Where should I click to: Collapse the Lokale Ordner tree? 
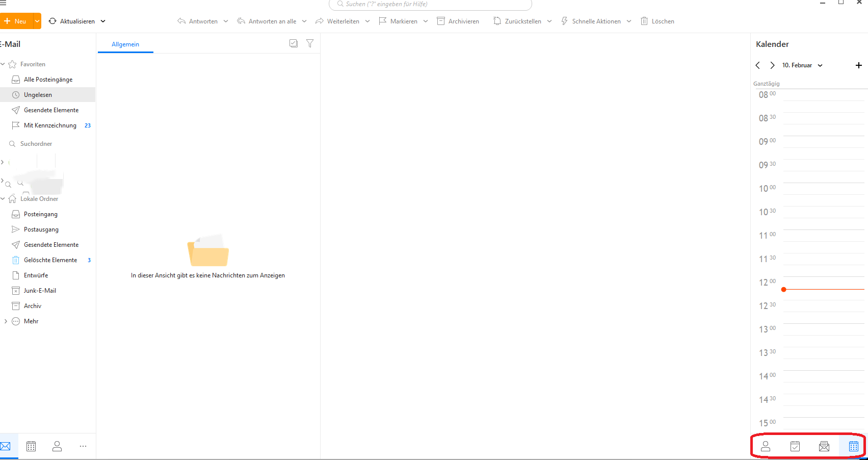[x=3, y=199]
